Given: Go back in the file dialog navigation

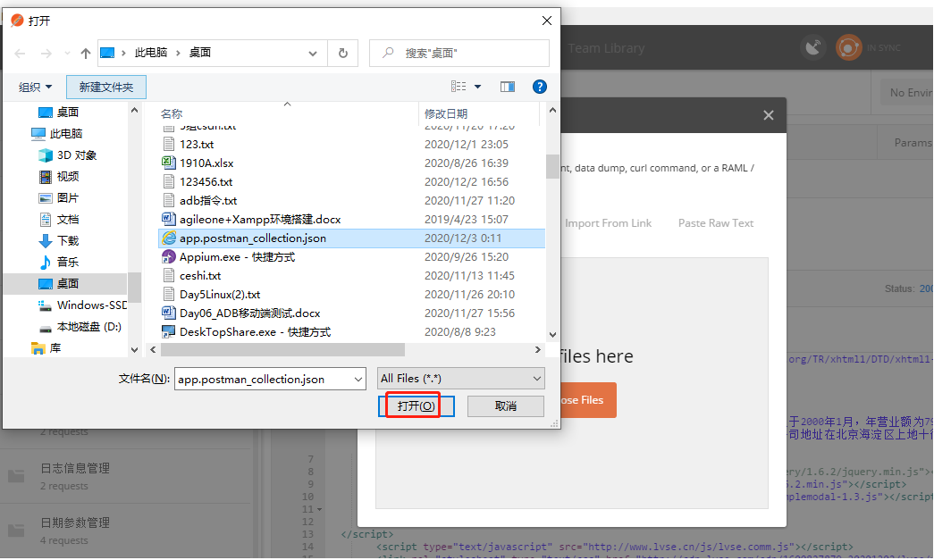Looking at the screenshot, I should tap(20, 54).
